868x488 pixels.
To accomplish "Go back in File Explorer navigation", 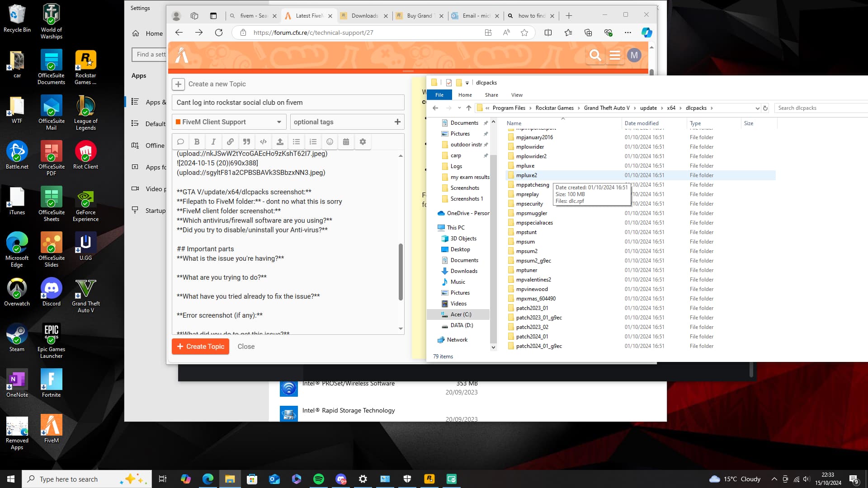I will [x=435, y=108].
